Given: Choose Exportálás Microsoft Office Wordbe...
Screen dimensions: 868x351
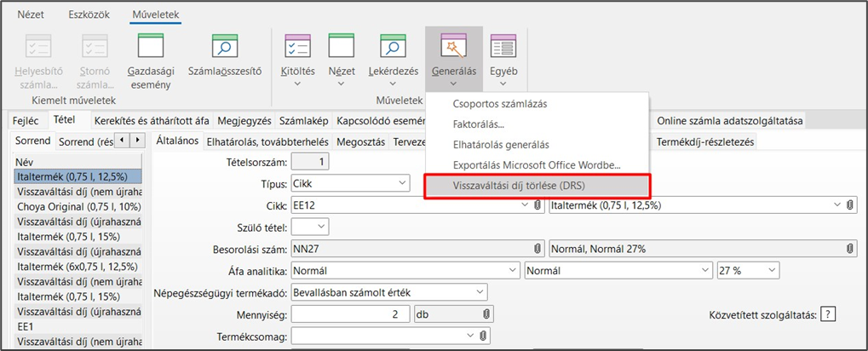Looking at the screenshot, I should point(537,165).
